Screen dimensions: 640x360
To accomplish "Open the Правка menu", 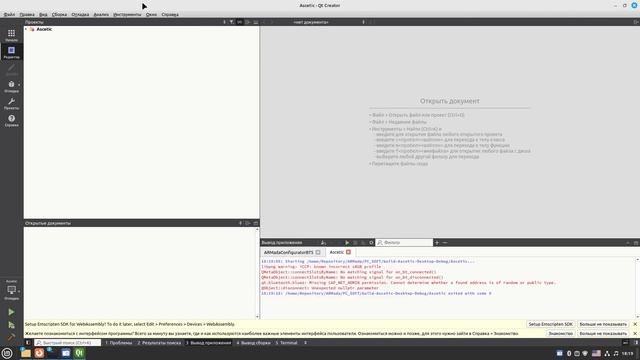I will [x=27, y=14].
